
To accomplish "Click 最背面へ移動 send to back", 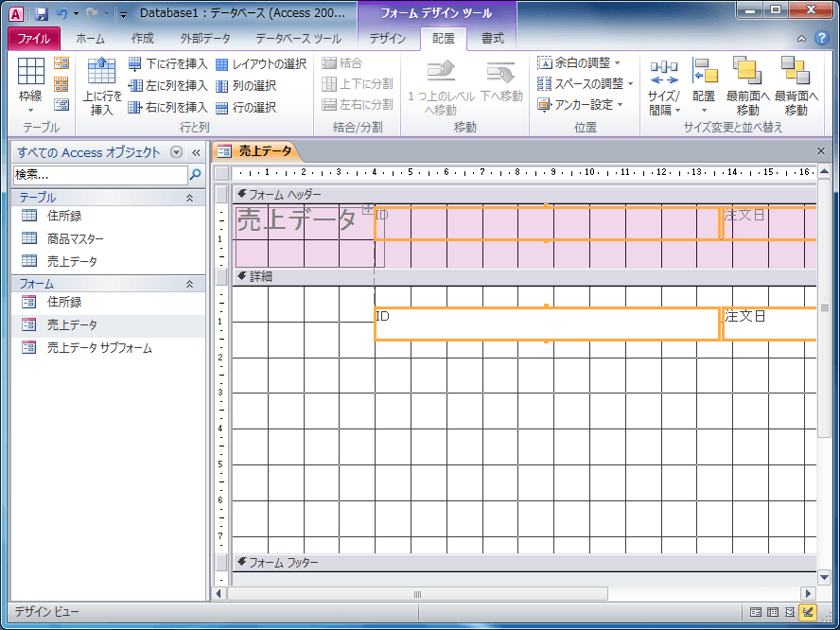I will [x=796, y=86].
